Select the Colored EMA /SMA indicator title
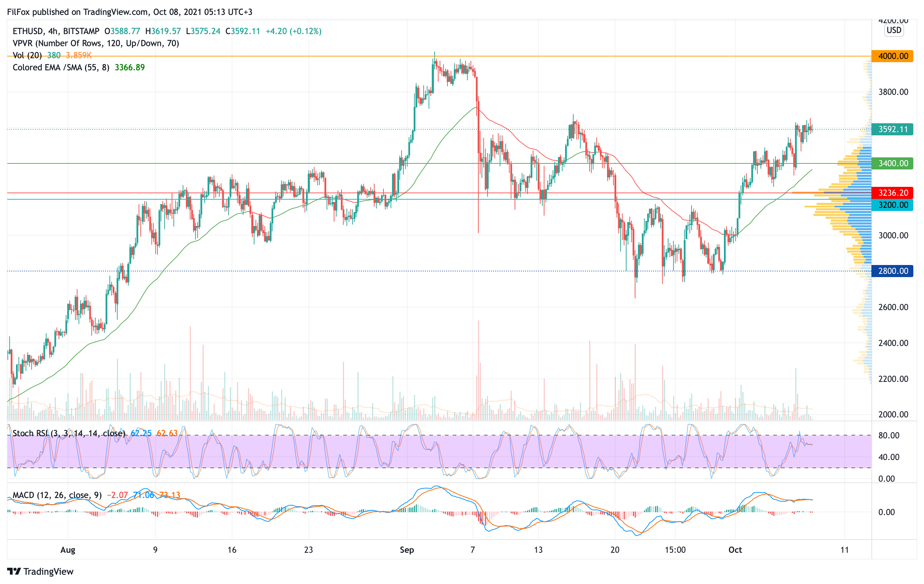 coord(61,67)
